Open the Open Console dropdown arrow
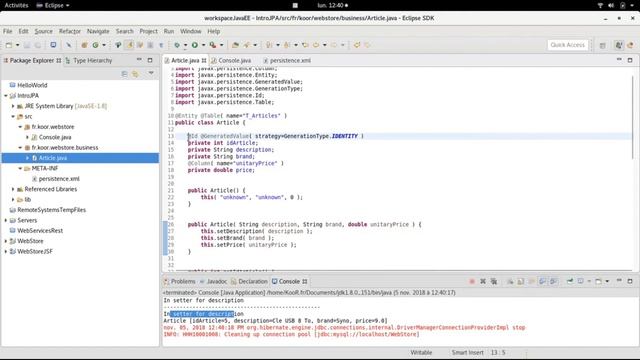This screenshot has width=640, height=360. click(607, 281)
